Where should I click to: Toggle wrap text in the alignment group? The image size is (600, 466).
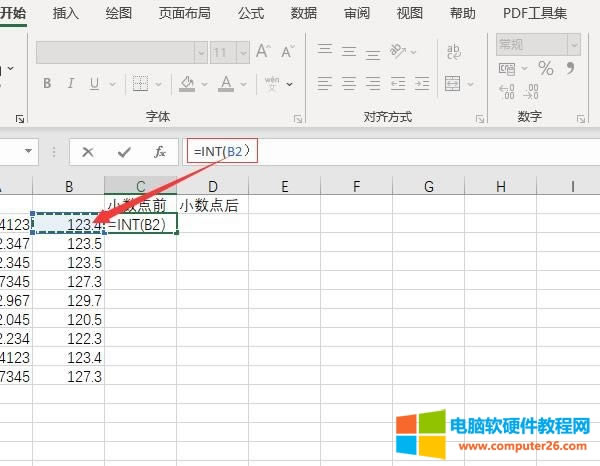pyautogui.click(x=455, y=51)
